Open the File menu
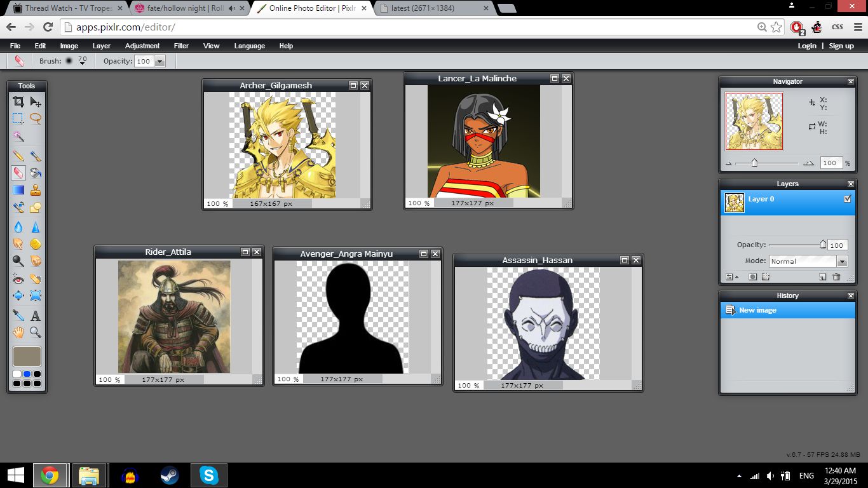 click(15, 46)
